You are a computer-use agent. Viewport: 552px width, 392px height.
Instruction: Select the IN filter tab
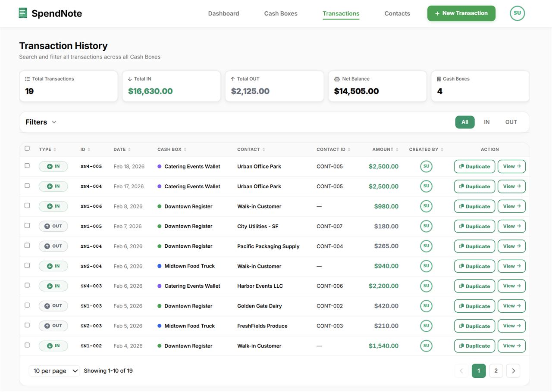(486, 122)
